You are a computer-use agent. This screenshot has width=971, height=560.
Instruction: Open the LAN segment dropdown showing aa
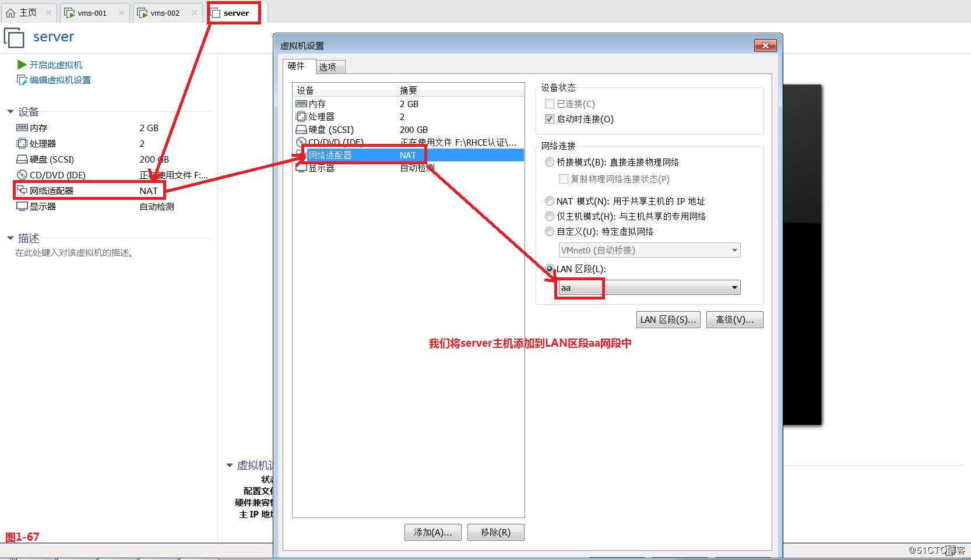click(649, 287)
